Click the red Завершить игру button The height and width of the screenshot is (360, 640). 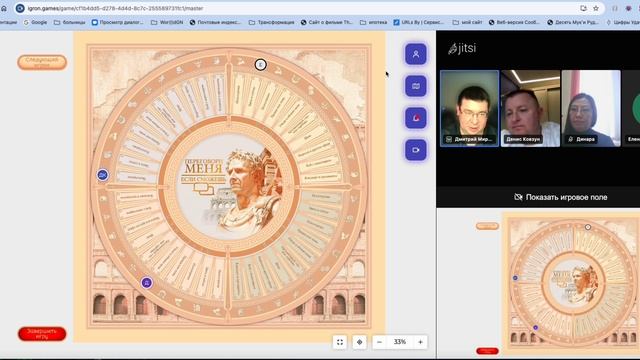pyautogui.click(x=42, y=334)
